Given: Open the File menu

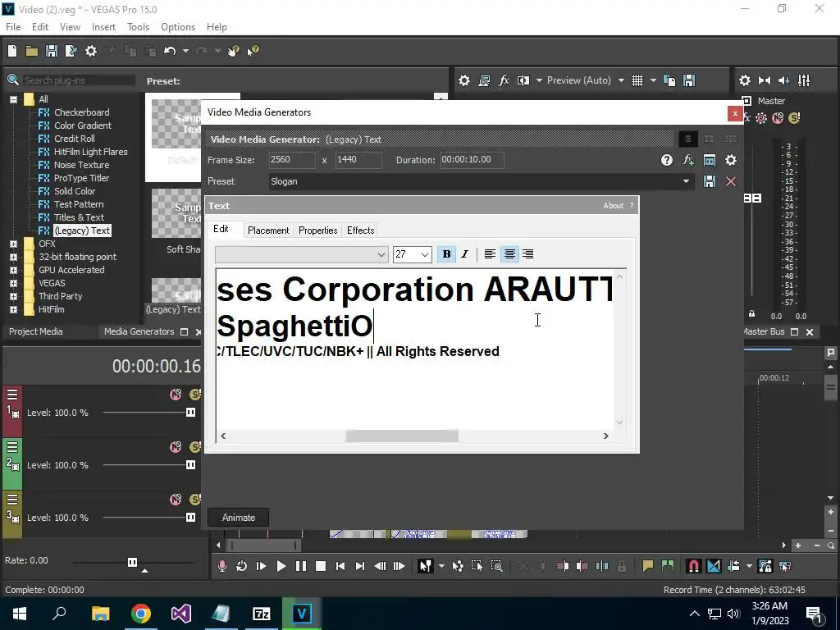Looking at the screenshot, I should [x=13, y=27].
